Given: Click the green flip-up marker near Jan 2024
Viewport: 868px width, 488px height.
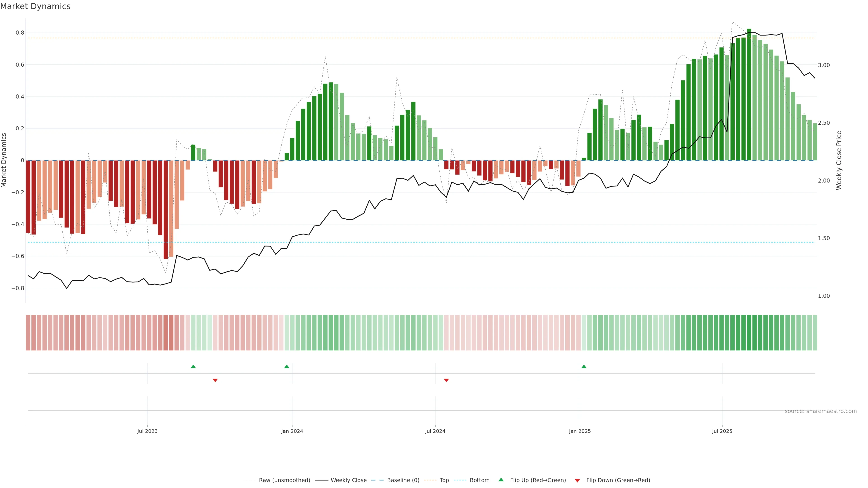Looking at the screenshot, I should pyautogui.click(x=287, y=366).
